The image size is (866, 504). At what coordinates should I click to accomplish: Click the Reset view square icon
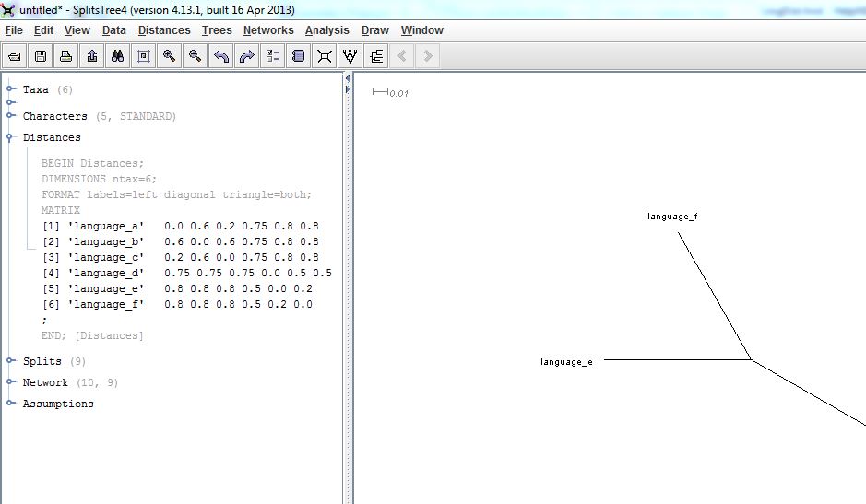[144, 56]
